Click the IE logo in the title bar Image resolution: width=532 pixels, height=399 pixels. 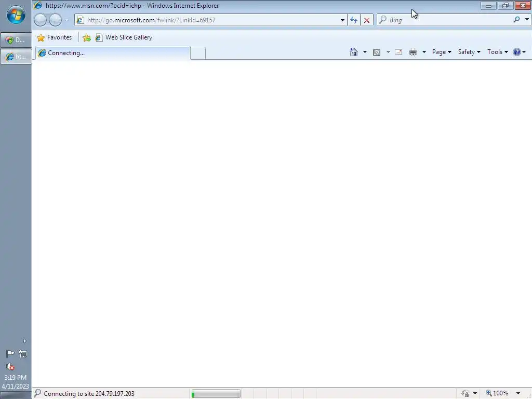pyautogui.click(x=38, y=5)
